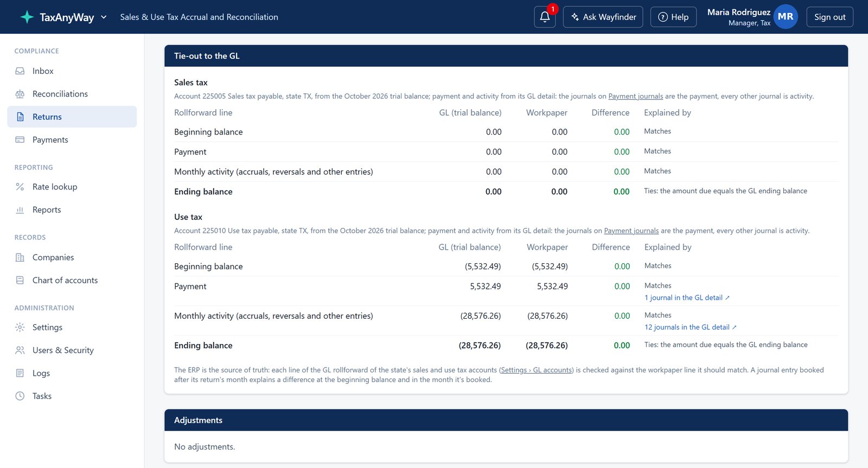Image resolution: width=868 pixels, height=468 pixels.
Task: Click the Ask Wayfinder button
Action: [603, 17]
